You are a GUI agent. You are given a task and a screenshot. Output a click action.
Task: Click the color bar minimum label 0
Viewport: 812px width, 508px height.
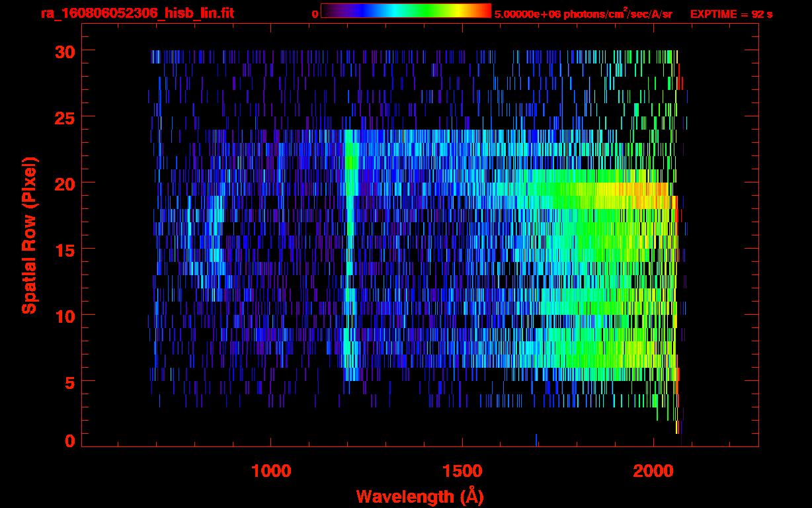point(315,14)
